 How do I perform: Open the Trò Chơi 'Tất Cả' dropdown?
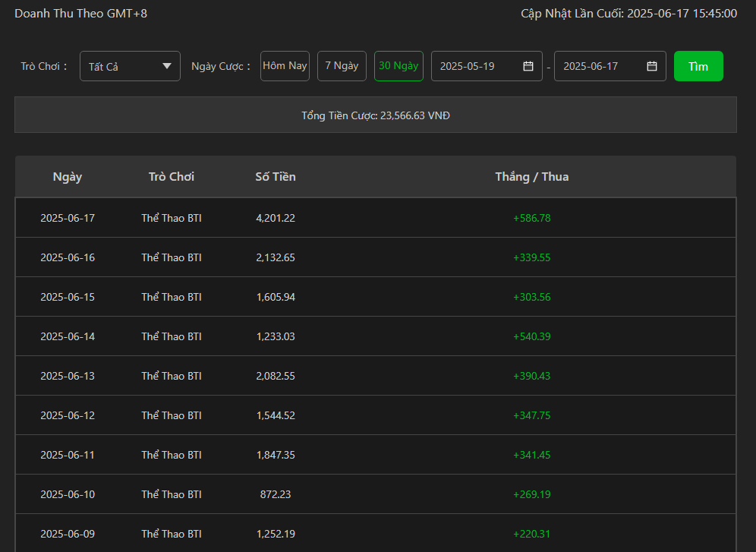click(130, 66)
